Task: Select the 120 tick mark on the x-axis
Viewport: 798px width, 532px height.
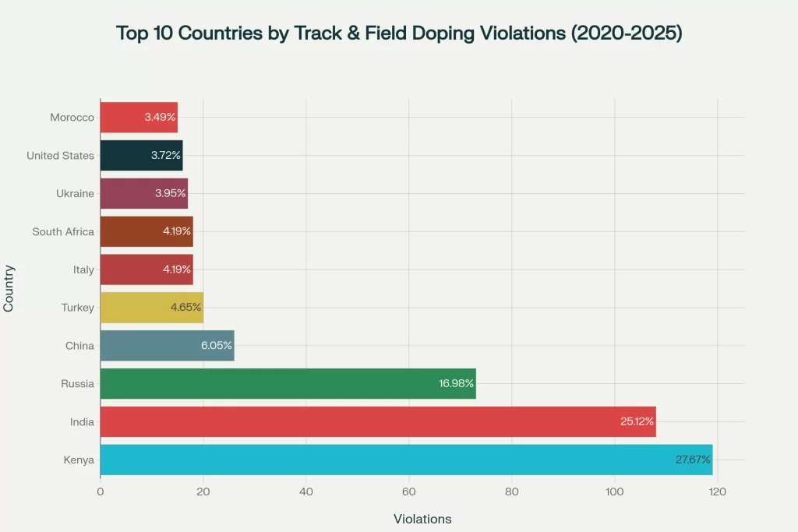Action: (x=717, y=492)
